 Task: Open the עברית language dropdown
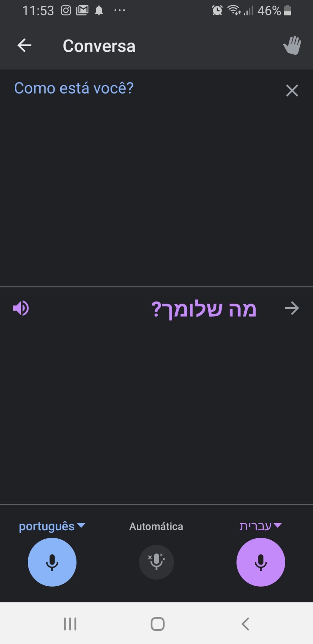click(x=261, y=526)
